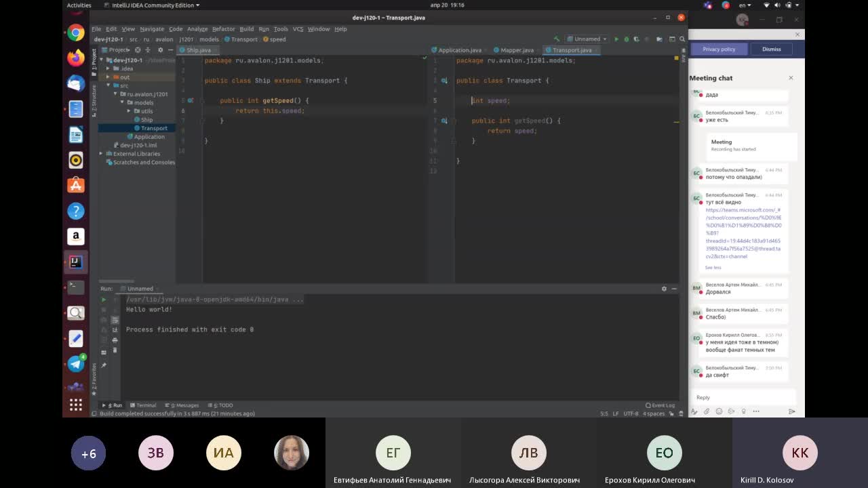Open Run panel settings gear
868x488 pixels.
pos(664,289)
